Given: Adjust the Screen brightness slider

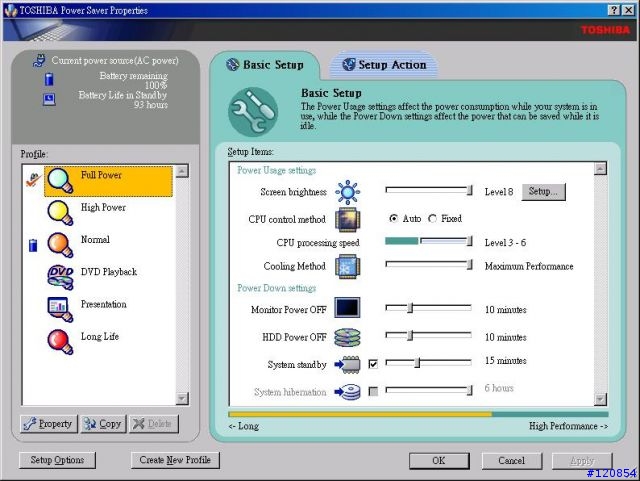Looking at the screenshot, I should [429, 190].
